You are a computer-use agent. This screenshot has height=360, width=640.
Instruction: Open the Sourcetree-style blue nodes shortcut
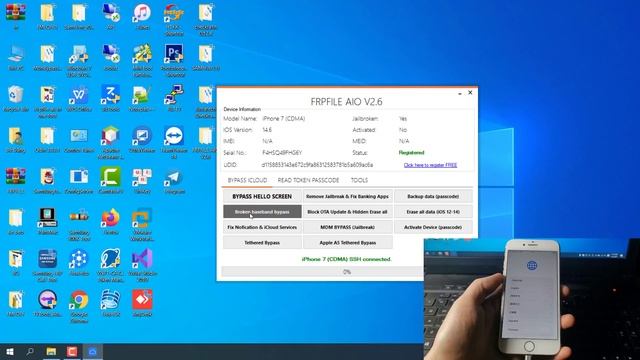(x=79, y=262)
